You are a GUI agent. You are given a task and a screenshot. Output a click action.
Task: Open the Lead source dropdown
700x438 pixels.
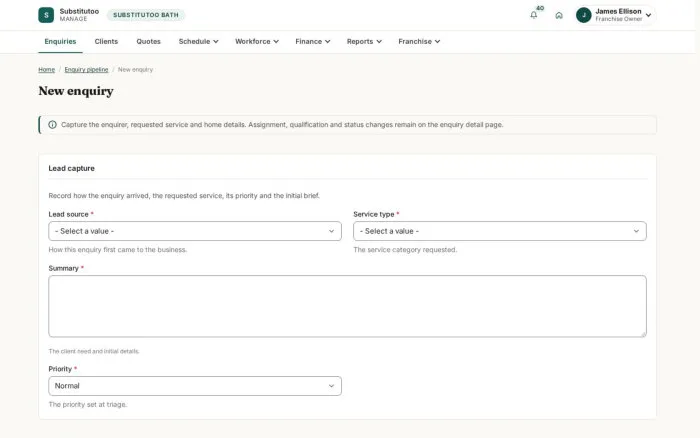(x=195, y=231)
